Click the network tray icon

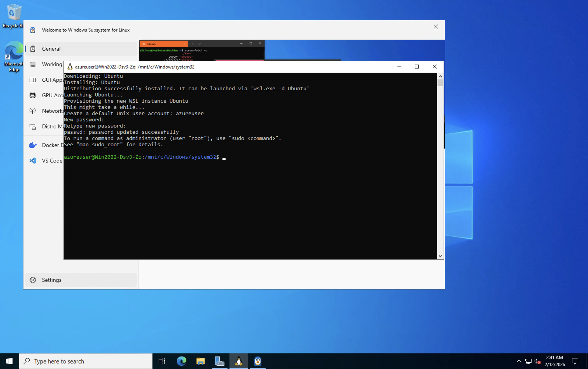(x=528, y=361)
